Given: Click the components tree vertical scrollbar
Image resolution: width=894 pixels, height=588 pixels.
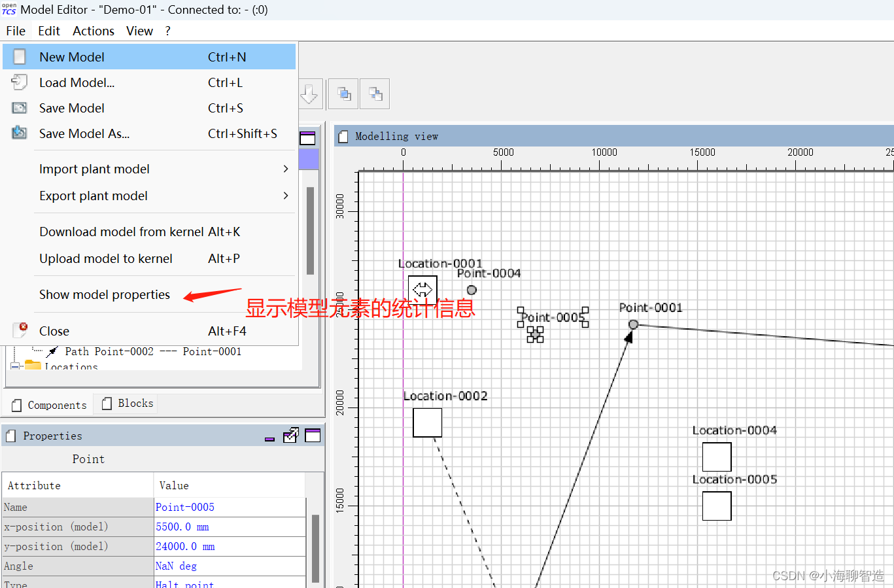Looking at the screenshot, I should tap(310, 230).
